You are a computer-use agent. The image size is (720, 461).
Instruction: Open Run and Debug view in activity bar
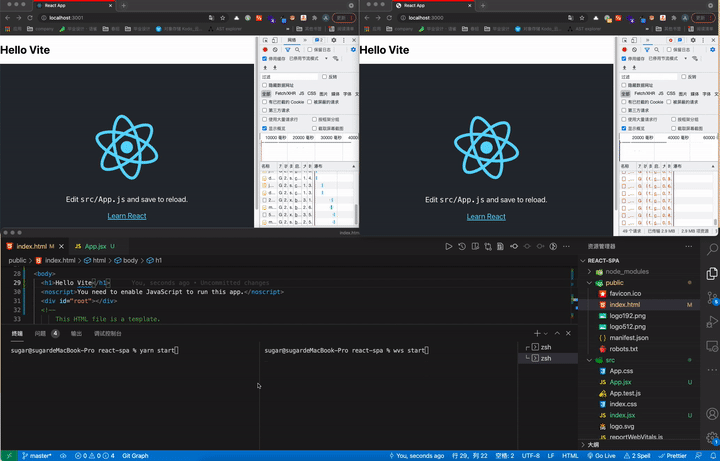(712, 322)
